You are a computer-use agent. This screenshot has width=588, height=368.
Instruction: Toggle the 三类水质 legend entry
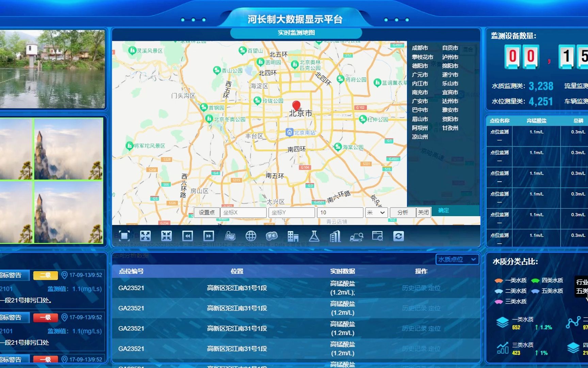pos(515,302)
